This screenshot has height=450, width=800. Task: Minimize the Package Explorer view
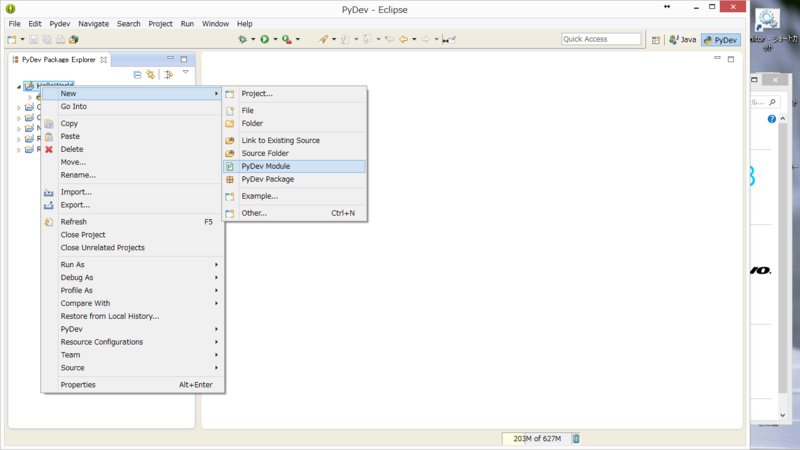(170, 58)
